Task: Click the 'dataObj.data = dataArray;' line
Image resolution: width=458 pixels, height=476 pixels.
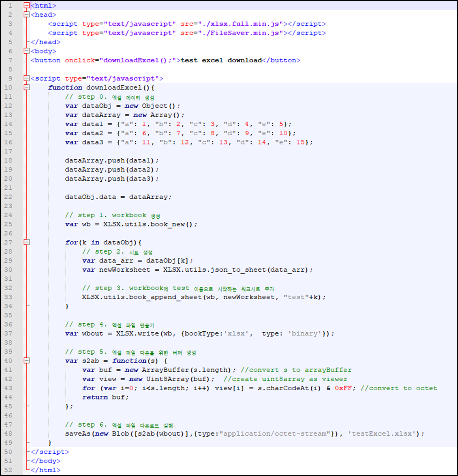Action: click(x=118, y=197)
